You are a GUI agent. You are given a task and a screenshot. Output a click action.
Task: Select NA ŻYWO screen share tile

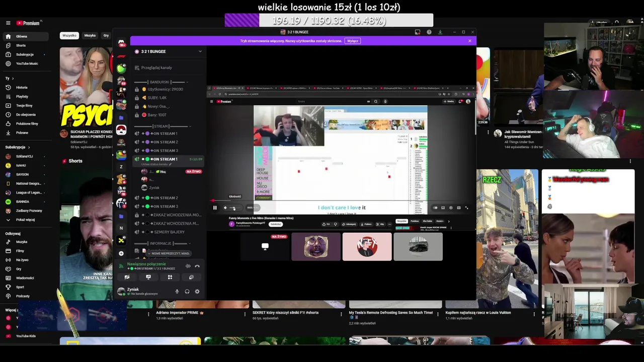(x=265, y=246)
